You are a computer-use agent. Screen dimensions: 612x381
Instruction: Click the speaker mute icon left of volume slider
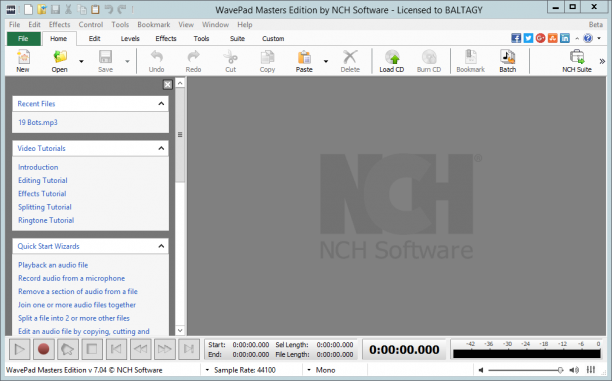(x=481, y=370)
